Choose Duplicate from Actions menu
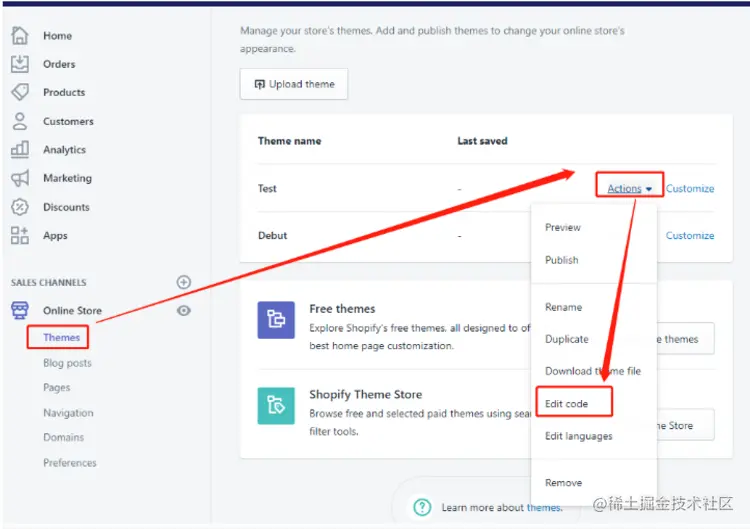The height and width of the screenshot is (529, 750). (x=567, y=339)
